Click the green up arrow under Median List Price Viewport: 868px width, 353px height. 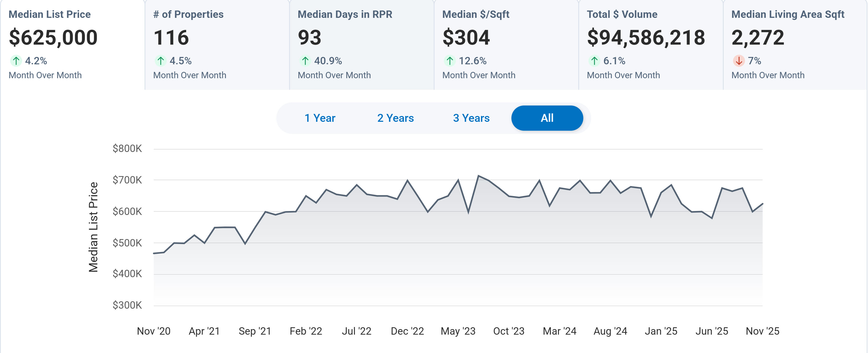click(x=16, y=61)
